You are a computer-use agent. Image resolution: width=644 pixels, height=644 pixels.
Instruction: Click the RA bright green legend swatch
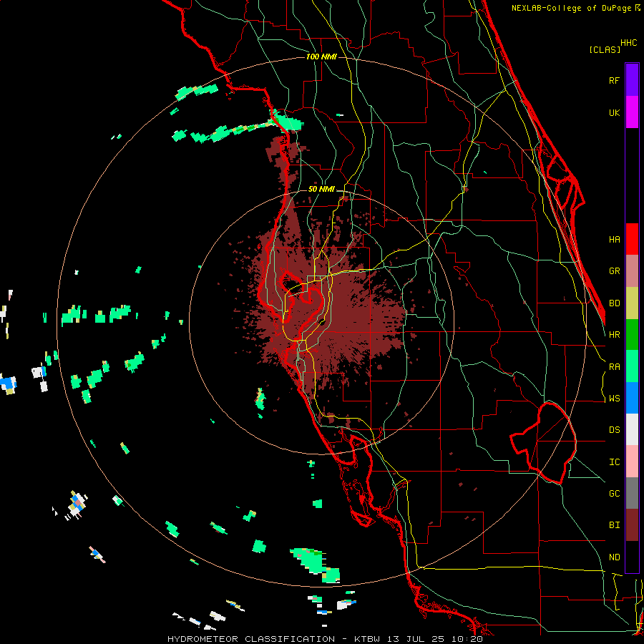(x=632, y=366)
